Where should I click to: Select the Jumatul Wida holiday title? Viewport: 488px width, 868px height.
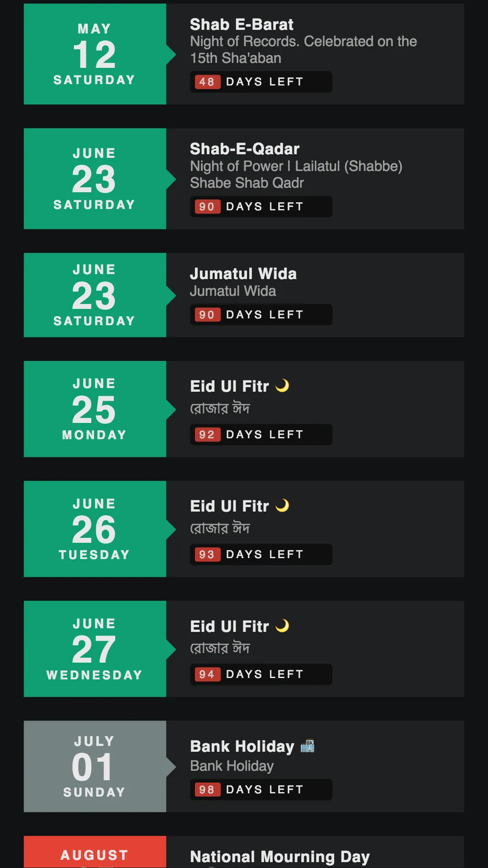pos(243,274)
